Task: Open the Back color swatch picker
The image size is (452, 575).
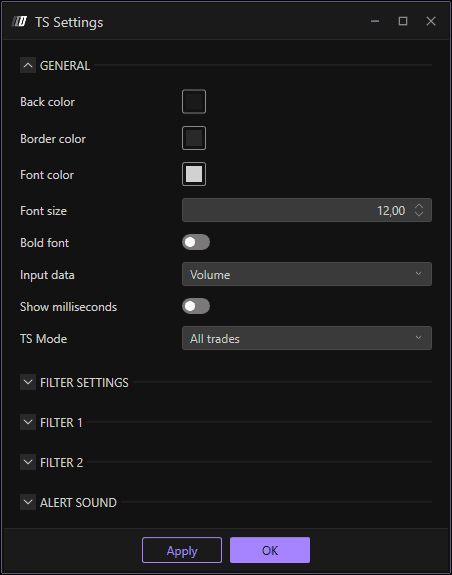Action: click(194, 102)
